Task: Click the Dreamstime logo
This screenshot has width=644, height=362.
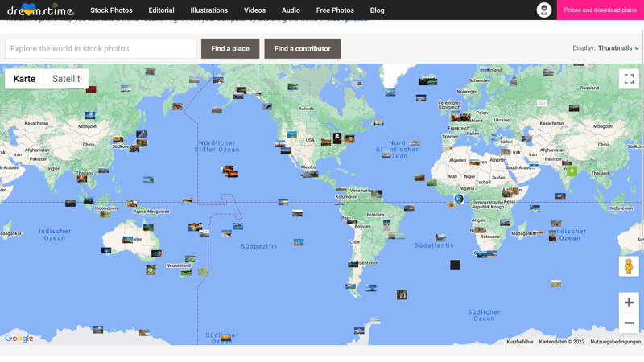Action: [x=41, y=10]
